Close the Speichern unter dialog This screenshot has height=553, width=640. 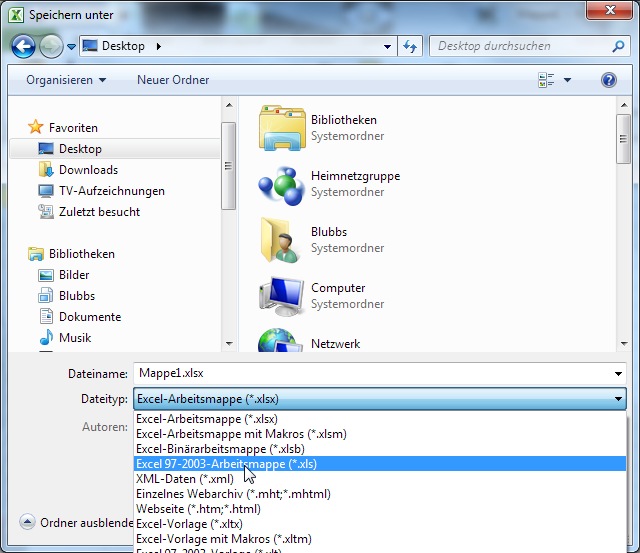[x=609, y=10]
